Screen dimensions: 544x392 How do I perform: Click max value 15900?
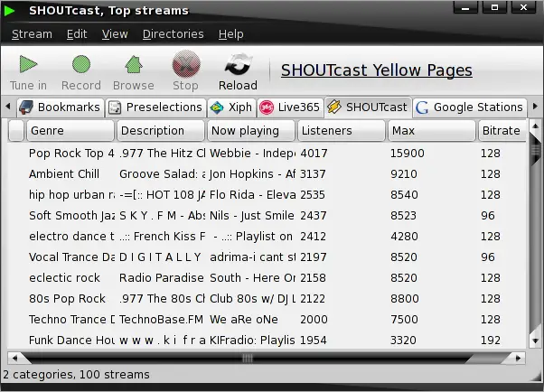(x=408, y=153)
